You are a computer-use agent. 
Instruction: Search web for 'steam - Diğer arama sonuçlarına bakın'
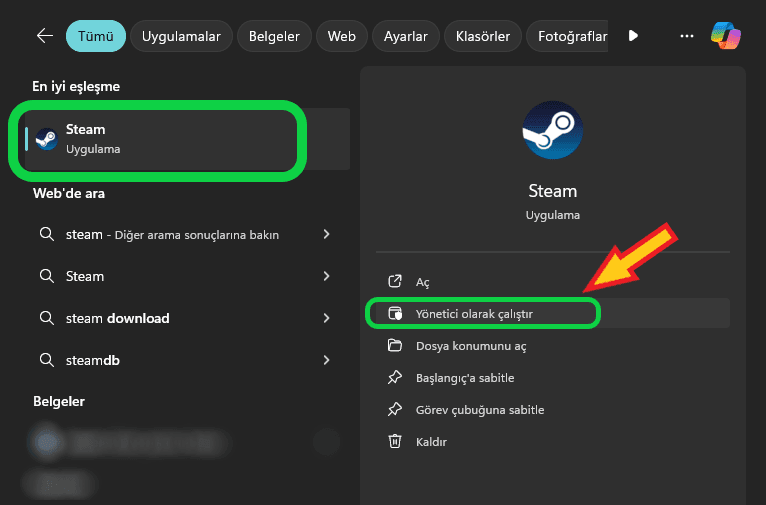tap(172, 234)
